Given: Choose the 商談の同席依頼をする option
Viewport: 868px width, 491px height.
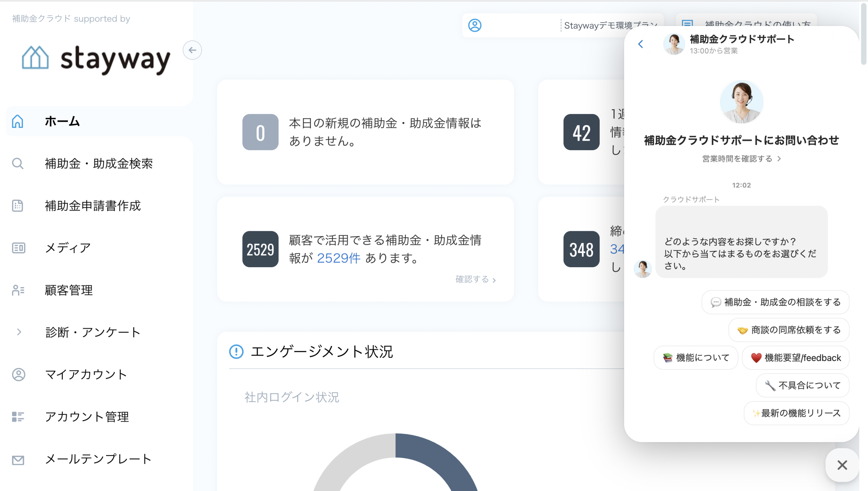Looking at the screenshot, I should click(789, 330).
